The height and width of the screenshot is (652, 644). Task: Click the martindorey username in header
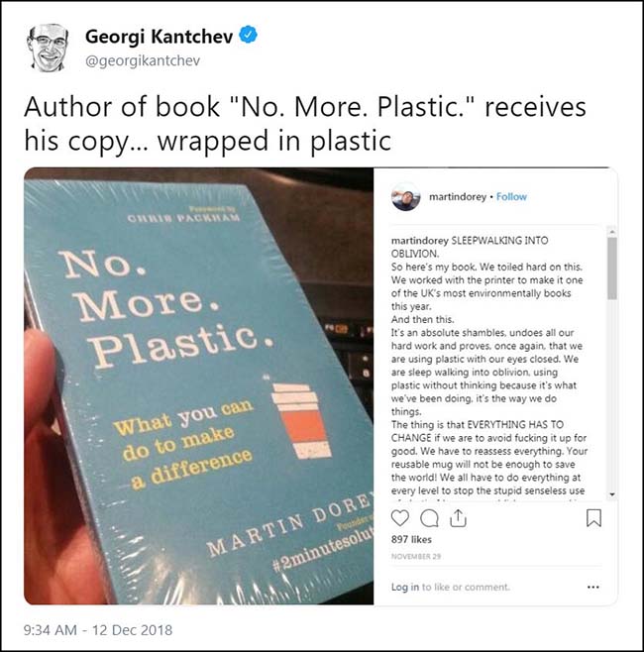(x=458, y=196)
